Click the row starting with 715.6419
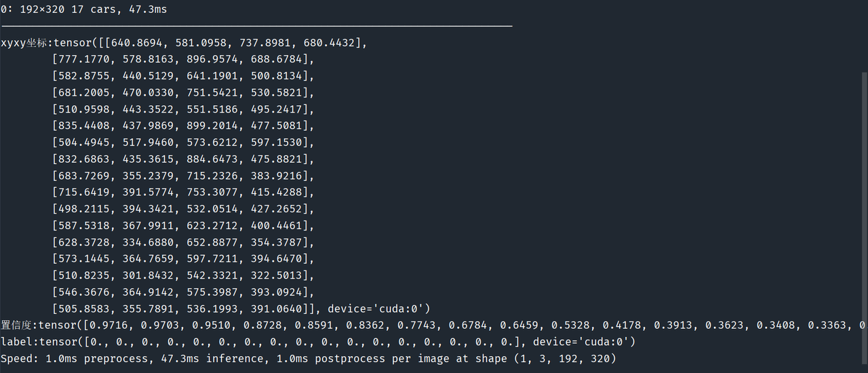 pyautogui.click(x=183, y=193)
